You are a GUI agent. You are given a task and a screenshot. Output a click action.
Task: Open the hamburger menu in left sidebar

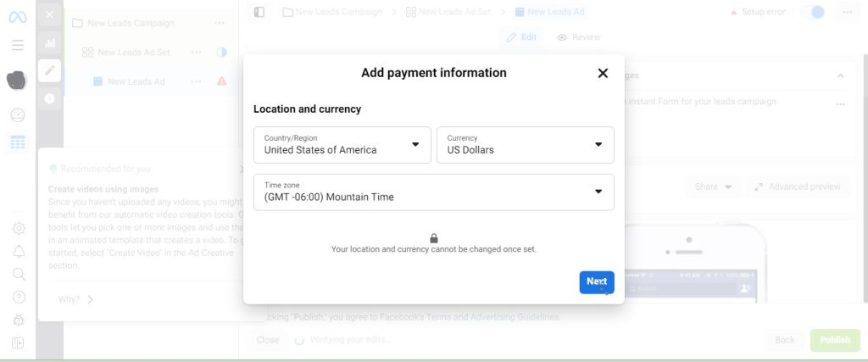point(18,45)
